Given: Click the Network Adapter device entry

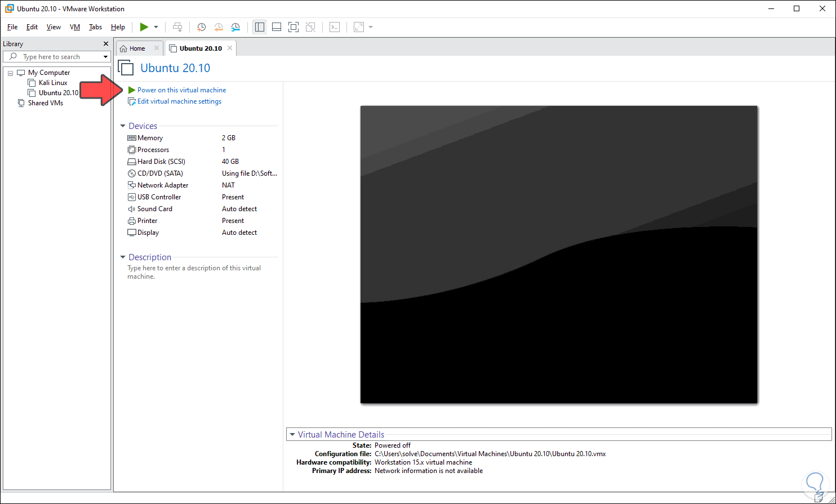Looking at the screenshot, I should click(163, 185).
